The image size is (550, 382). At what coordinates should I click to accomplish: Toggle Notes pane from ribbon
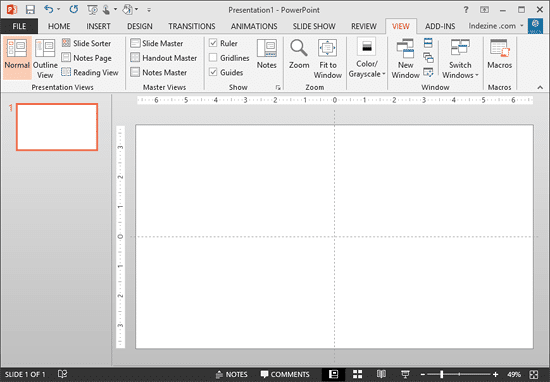[267, 53]
